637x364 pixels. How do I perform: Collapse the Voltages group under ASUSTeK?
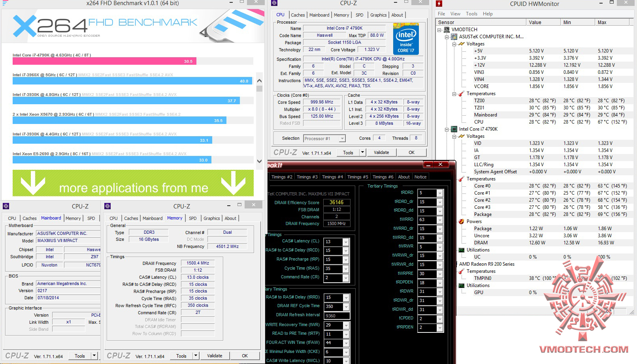[454, 44]
